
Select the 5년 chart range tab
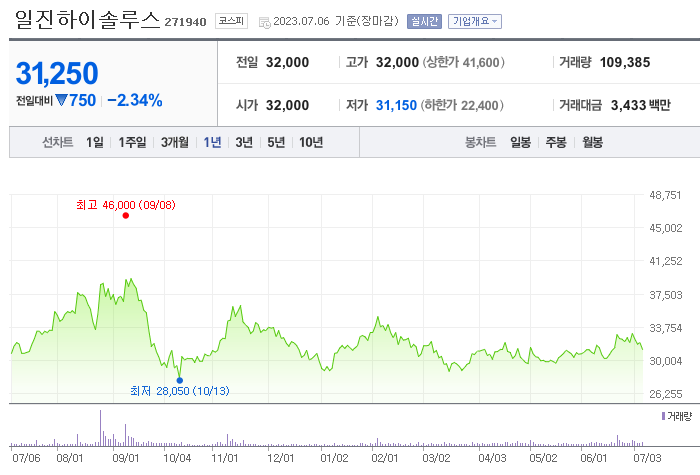276,142
